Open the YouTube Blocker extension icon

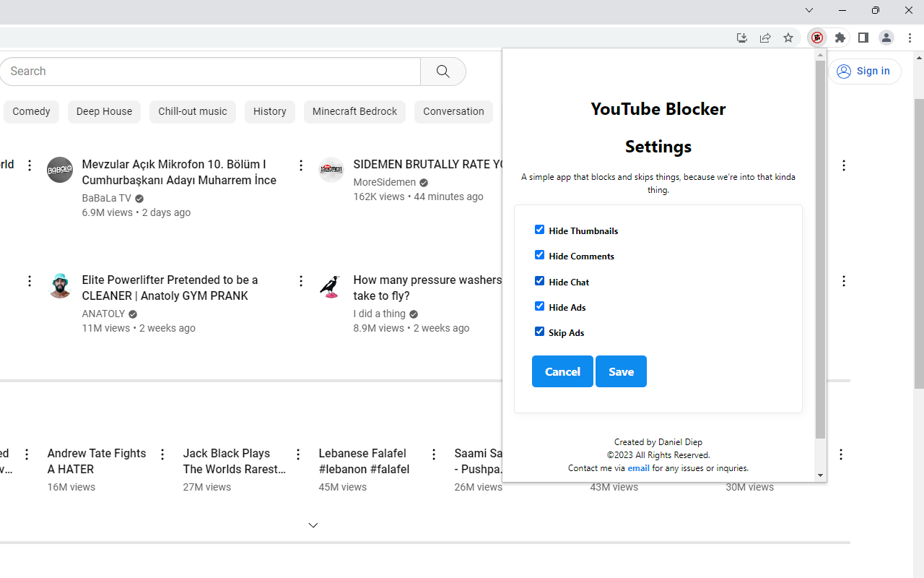point(817,38)
